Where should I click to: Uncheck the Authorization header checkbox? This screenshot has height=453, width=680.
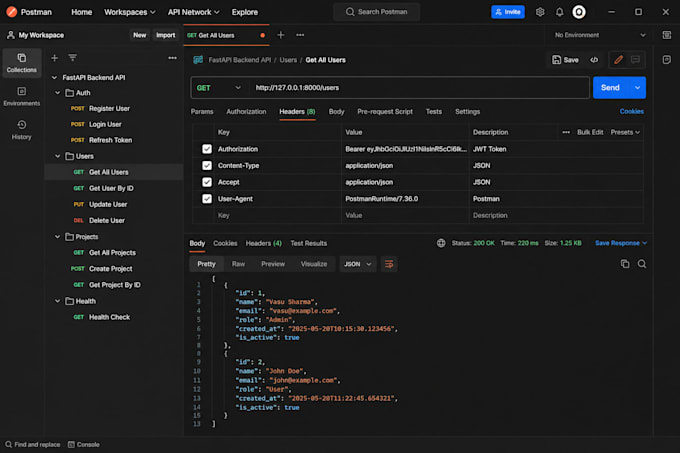(x=207, y=149)
